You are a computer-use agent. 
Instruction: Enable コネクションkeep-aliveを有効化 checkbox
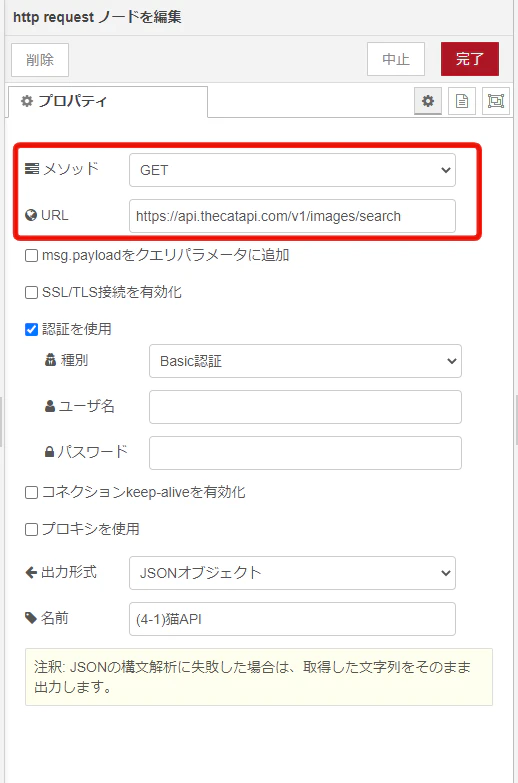(x=31, y=492)
